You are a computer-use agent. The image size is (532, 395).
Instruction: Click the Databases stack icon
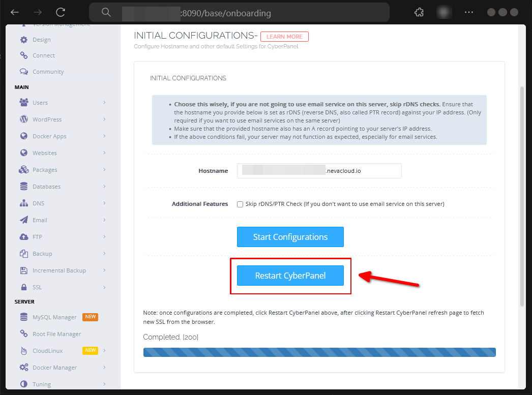click(x=24, y=187)
